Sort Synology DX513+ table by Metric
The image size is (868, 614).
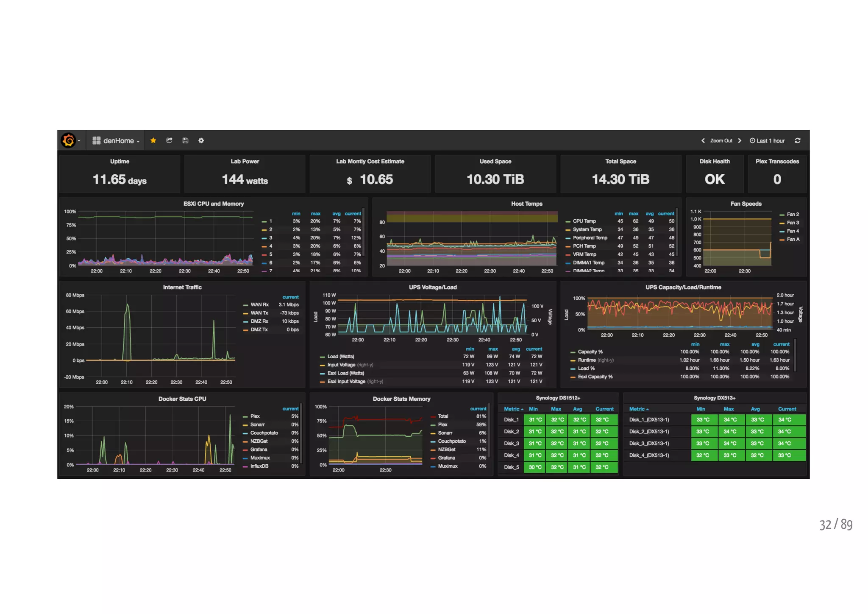(x=639, y=409)
